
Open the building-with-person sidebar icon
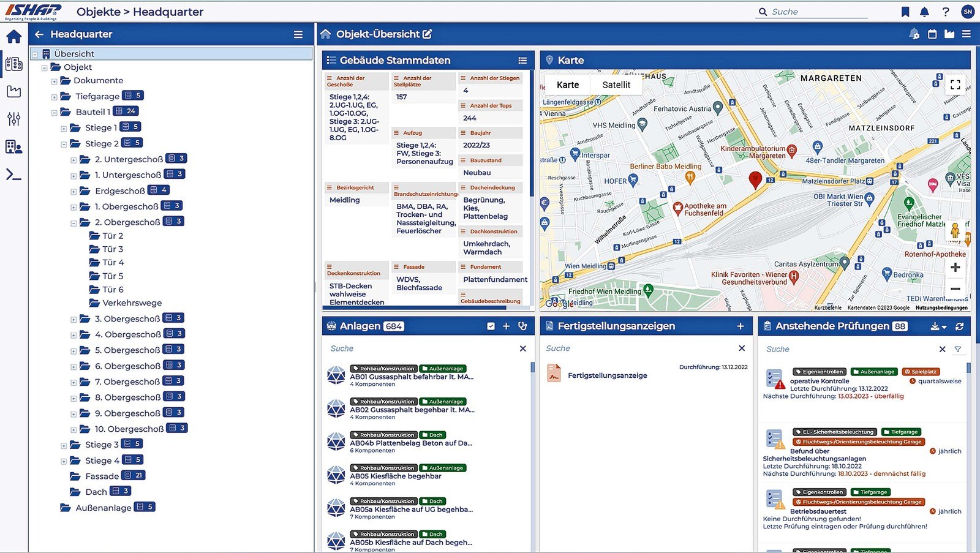(13, 147)
